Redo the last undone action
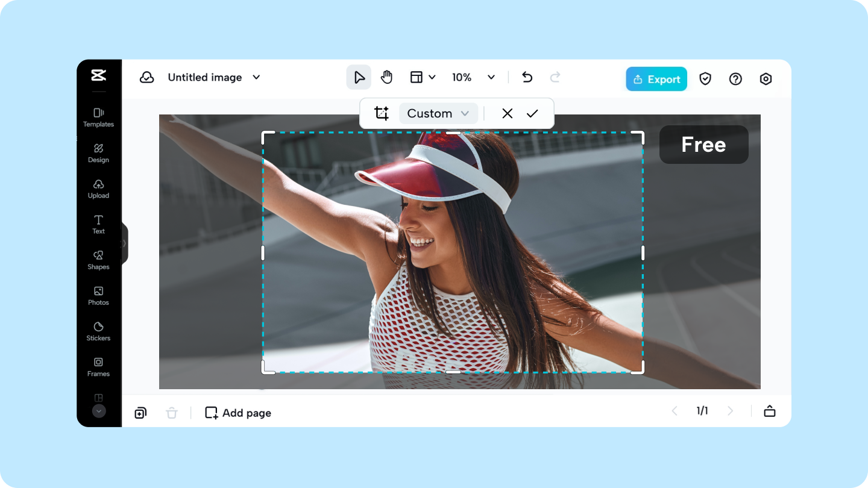Viewport: 868px width, 488px height. click(555, 77)
